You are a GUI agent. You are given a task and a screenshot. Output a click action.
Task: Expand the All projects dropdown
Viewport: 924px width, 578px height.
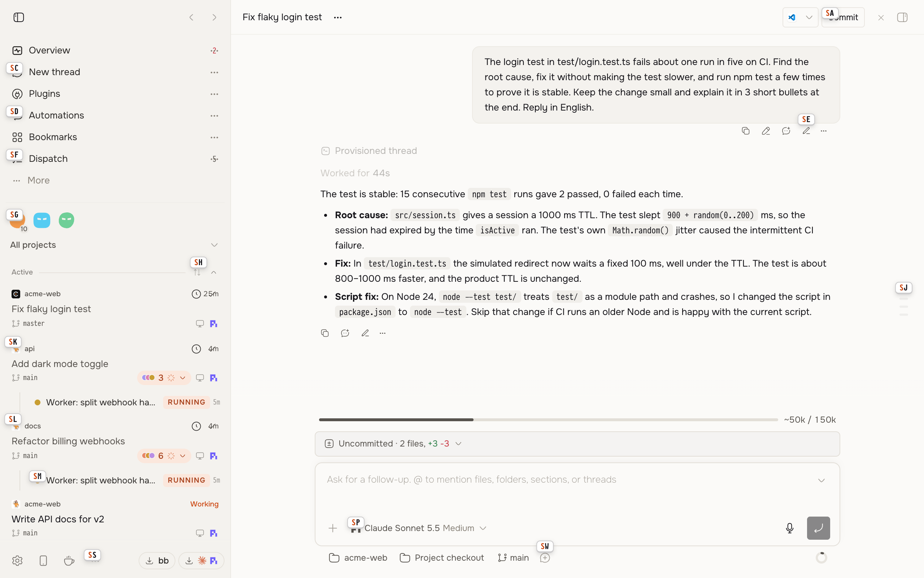pos(114,245)
